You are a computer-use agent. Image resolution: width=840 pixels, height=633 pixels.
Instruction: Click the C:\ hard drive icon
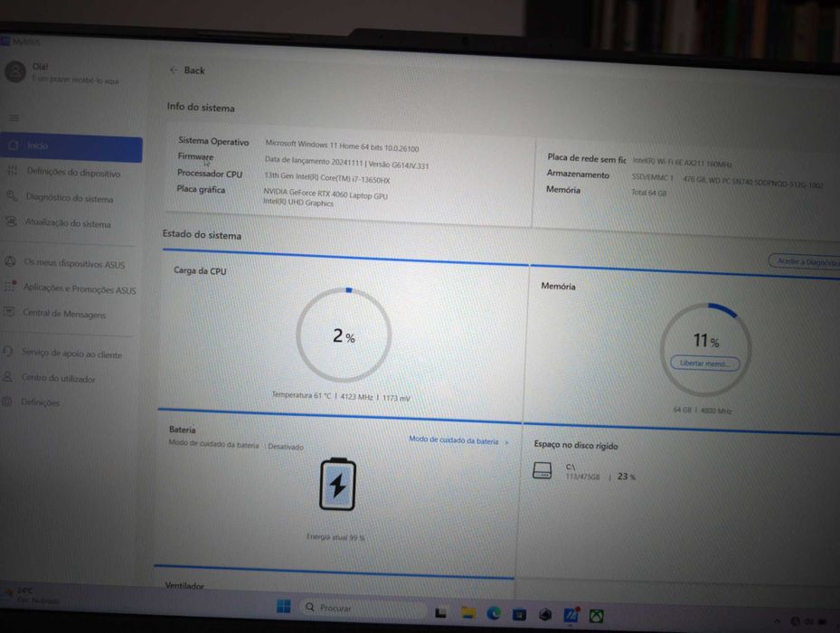click(x=543, y=470)
